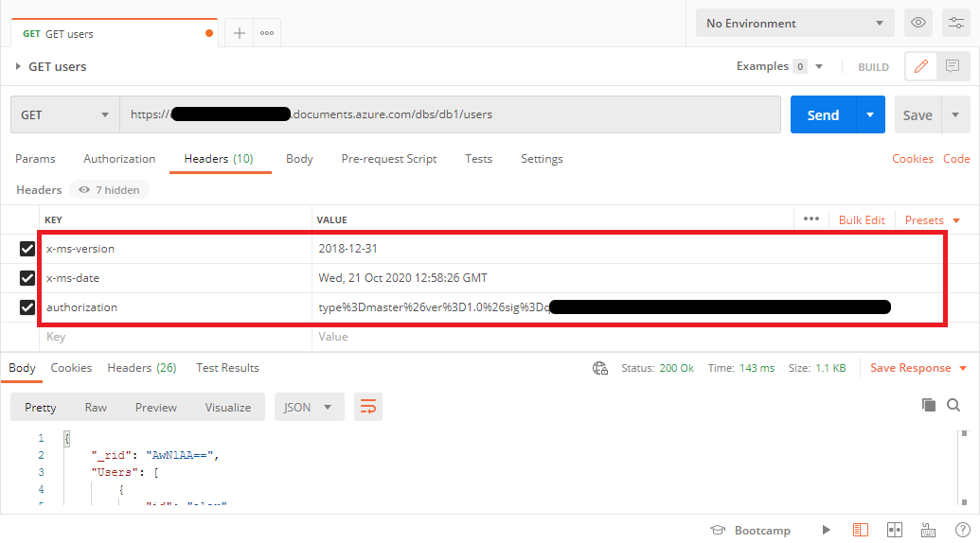The image size is (980, 543).
Task: Open the Tests tab
Action: [x=479, y=159]
